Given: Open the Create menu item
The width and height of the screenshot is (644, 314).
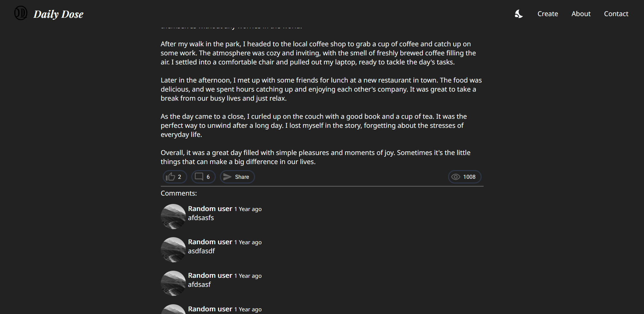Looking at the screenshot, I should [547, 14].
